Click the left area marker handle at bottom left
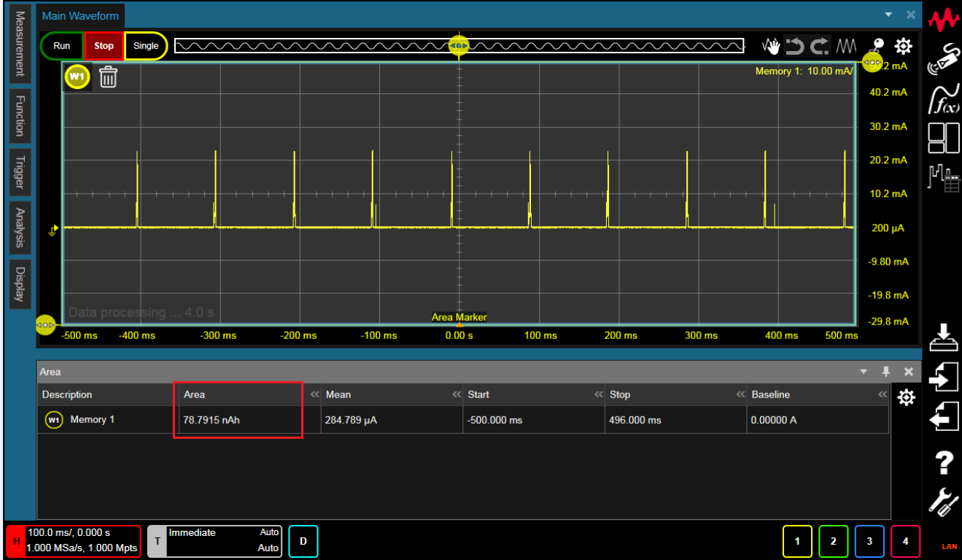 (45, 324)
